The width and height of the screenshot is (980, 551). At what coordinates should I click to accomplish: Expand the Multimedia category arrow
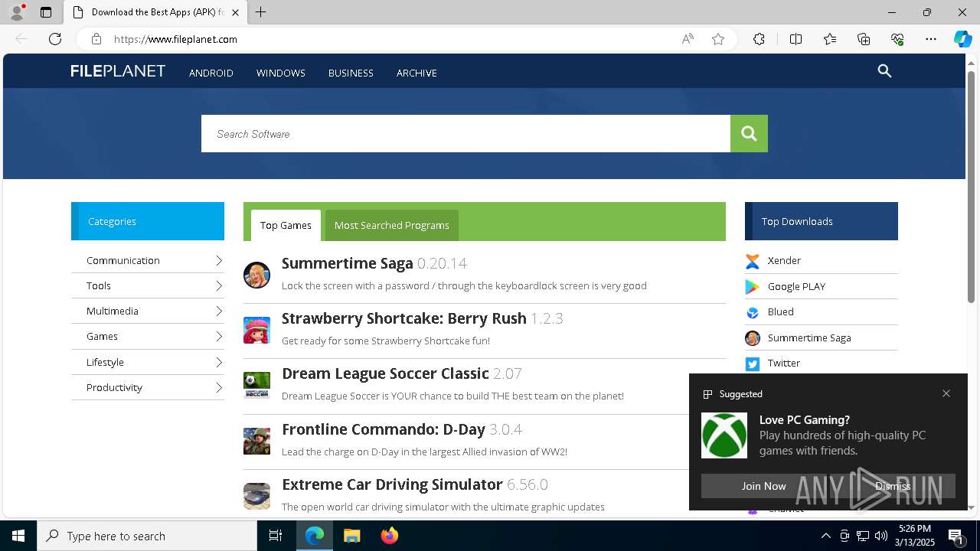218,311
